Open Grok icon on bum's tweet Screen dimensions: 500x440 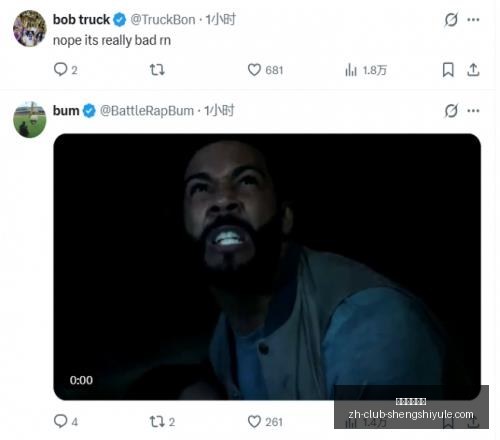click(x=451, y=111)
